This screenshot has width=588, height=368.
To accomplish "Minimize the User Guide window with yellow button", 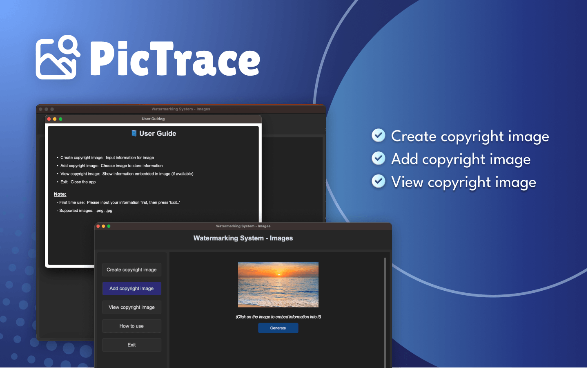I will coord(55,119).
